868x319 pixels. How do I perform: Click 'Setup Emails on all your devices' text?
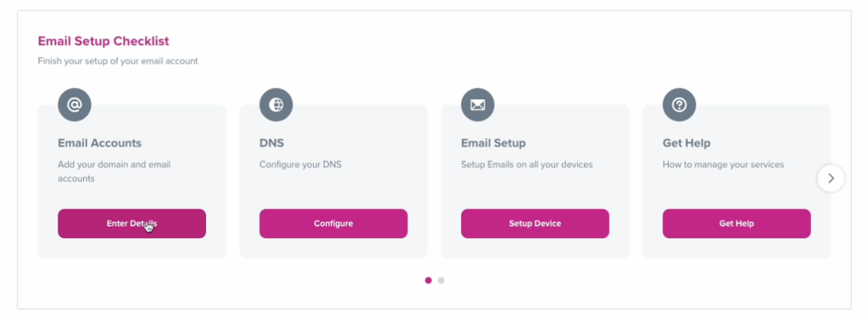527,165
